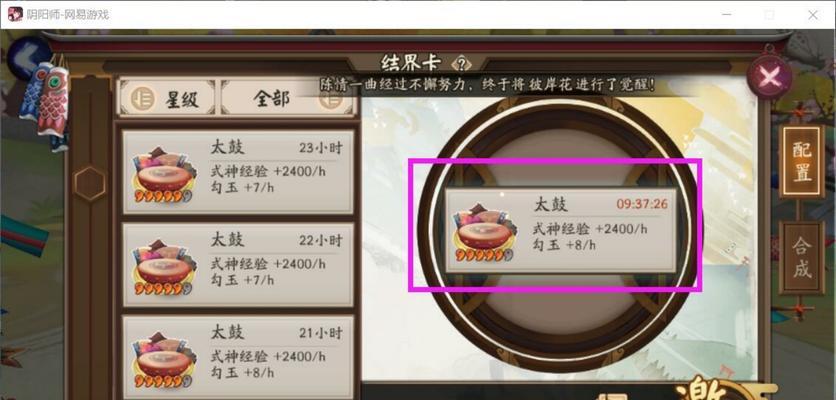This screenshot has width=836, height=400.
Task: Click the sort icon on the 星级 button
Action: tap(143, 99)
